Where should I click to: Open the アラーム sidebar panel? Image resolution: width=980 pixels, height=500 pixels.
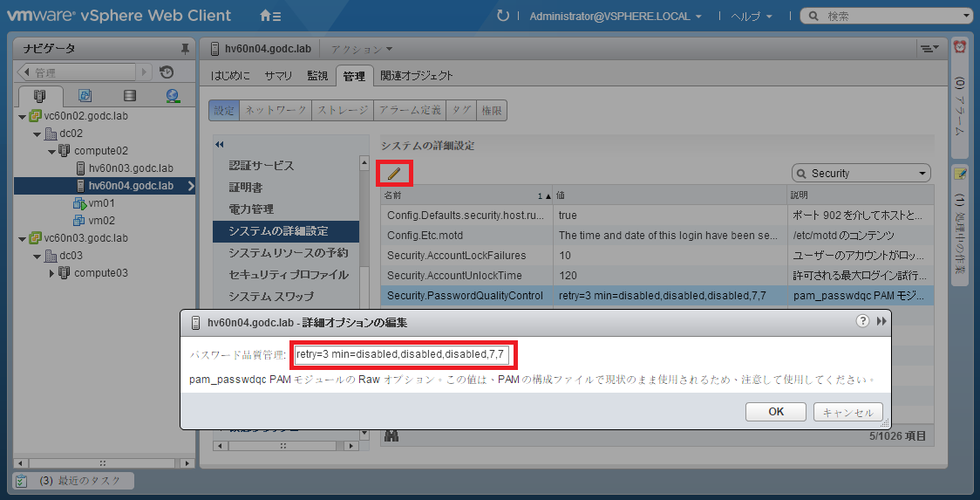tap(959, 97)
